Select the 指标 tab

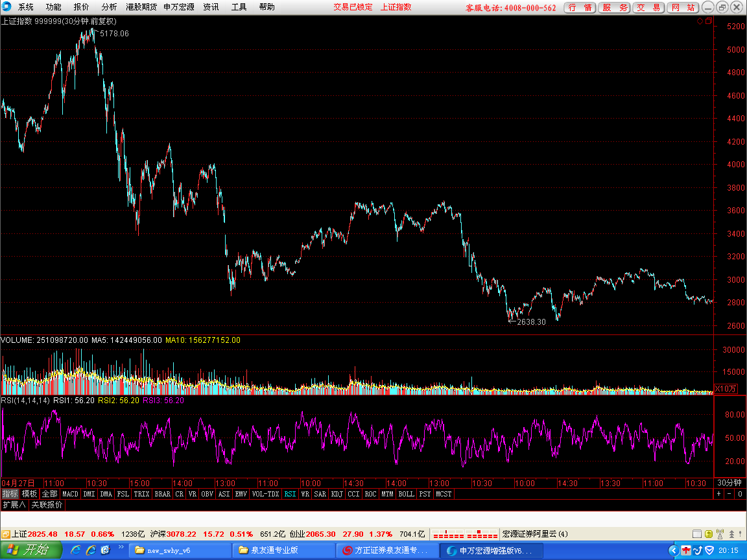pyautogui.click(x=10, y=494)
